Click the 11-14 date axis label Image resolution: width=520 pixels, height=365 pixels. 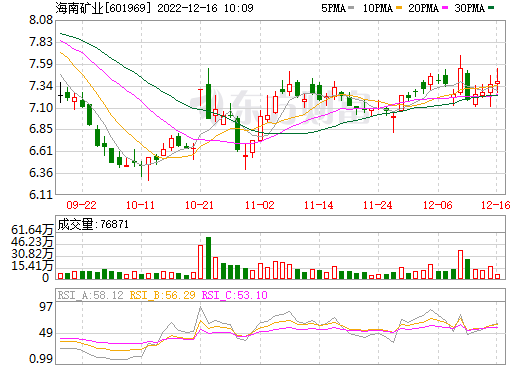[x=319, y=205]
